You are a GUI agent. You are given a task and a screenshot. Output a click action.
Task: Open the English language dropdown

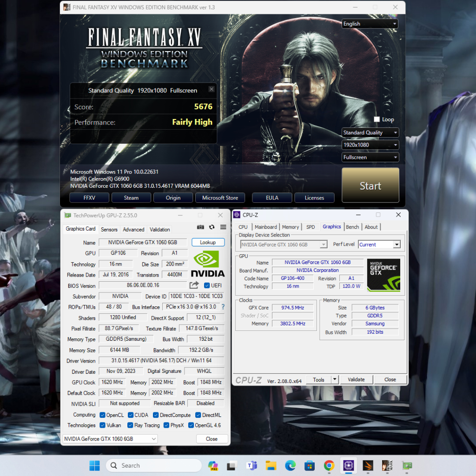370,24
